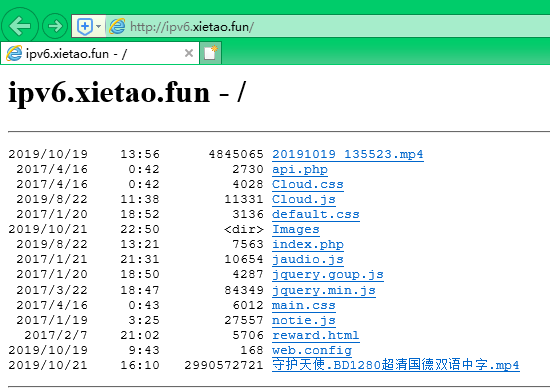Close the ipv6.xietao.fun tab
550x392 pixels.
189,53
